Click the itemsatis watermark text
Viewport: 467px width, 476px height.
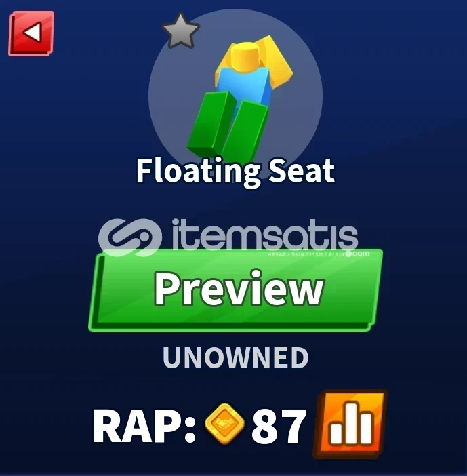[264, 235]
